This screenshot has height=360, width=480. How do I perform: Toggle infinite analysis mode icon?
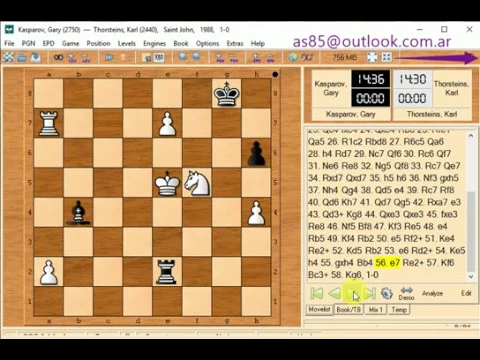pyautogui.click(x=58, y=58)
